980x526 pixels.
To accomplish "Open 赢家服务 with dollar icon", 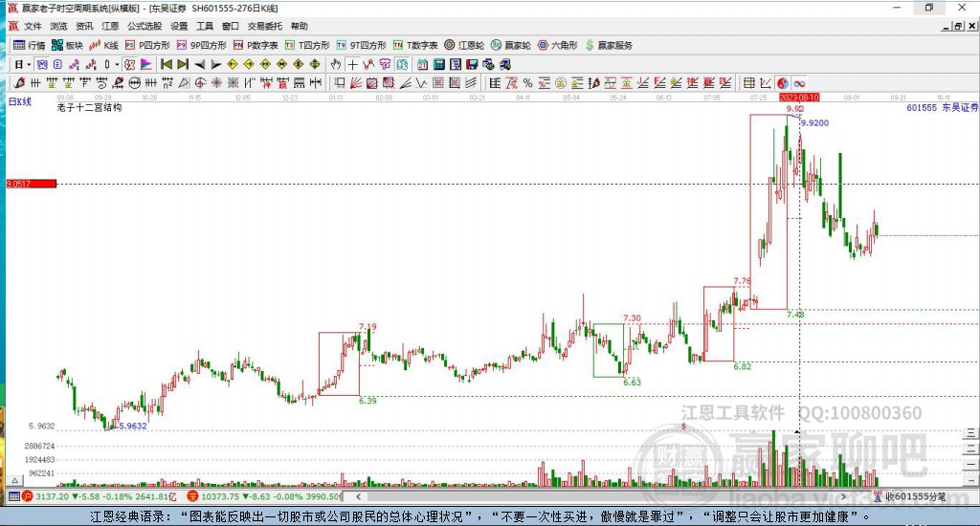I will click(609, 45).
